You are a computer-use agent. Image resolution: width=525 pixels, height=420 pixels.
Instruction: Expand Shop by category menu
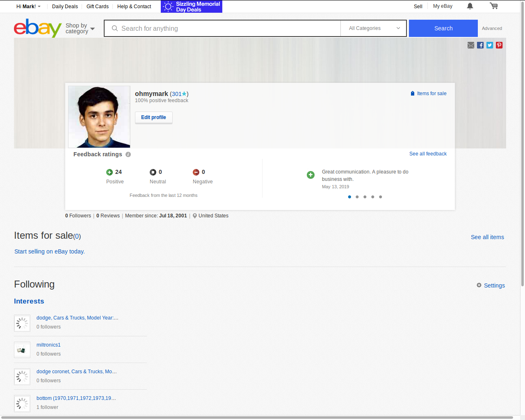tap(80, 28)
